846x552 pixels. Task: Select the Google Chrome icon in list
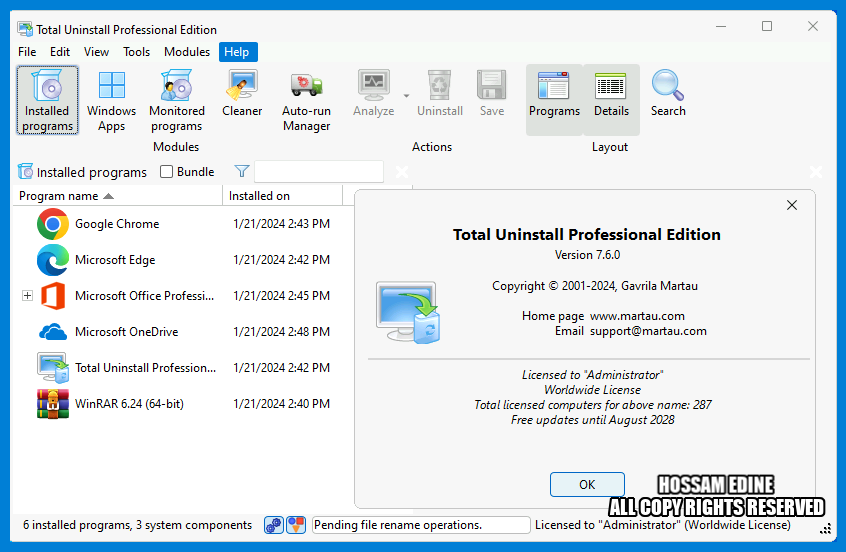(x=52, y=223)
